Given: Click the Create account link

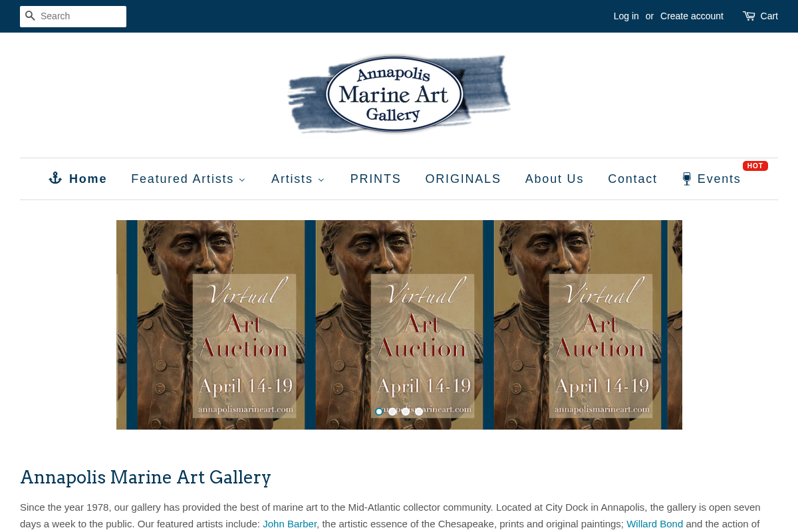Looking at the screenshot, I should tap(692, 15).
